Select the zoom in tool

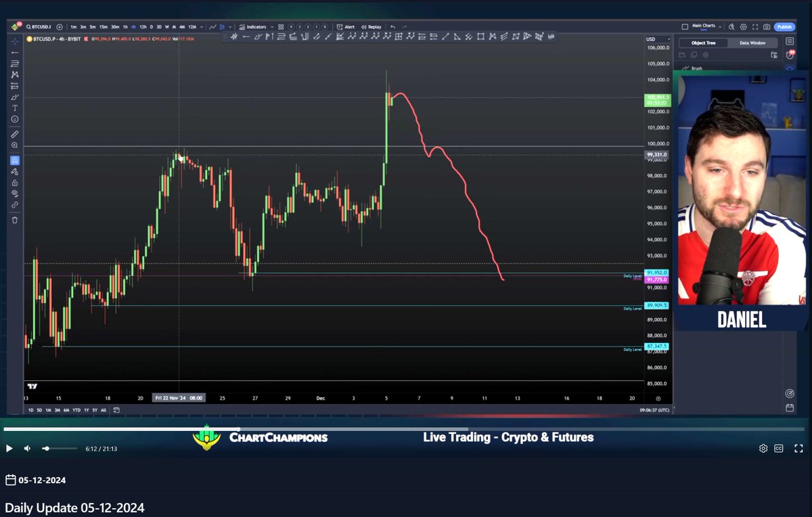(15, 145)
